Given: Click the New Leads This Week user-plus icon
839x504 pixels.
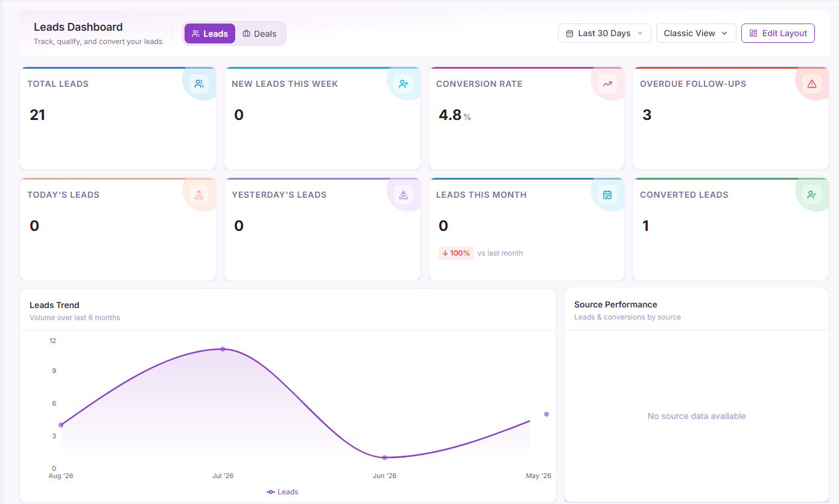Looking at the screenshot, I should pos(404,84).
